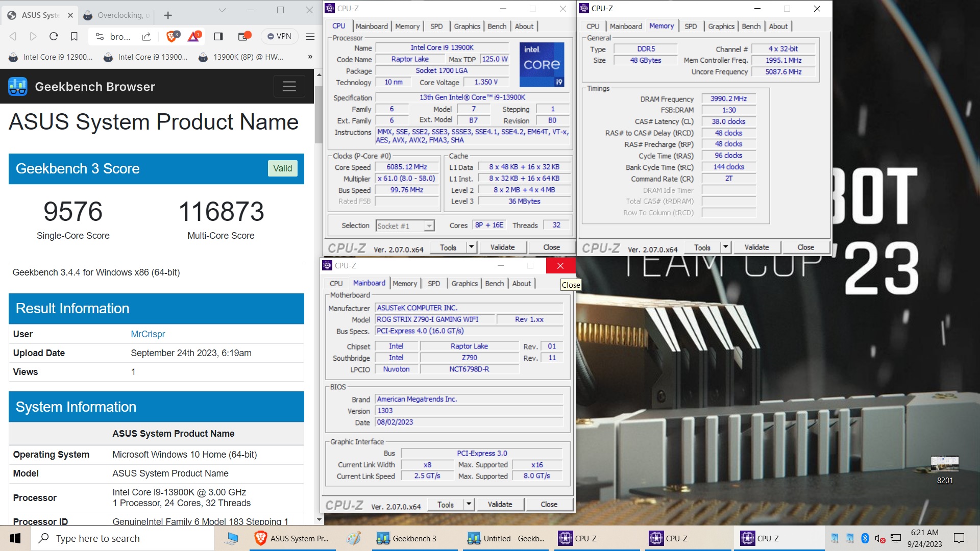Open Tools dropdown arrow in CPU-Z Memory window
This screenshot has width=980, height=551.
726,247
